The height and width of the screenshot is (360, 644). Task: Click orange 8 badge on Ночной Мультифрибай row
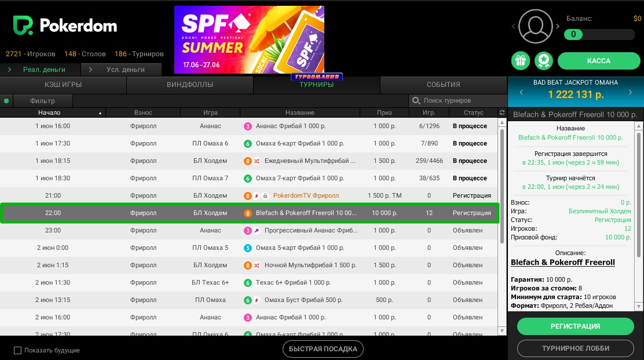(248, 266)
